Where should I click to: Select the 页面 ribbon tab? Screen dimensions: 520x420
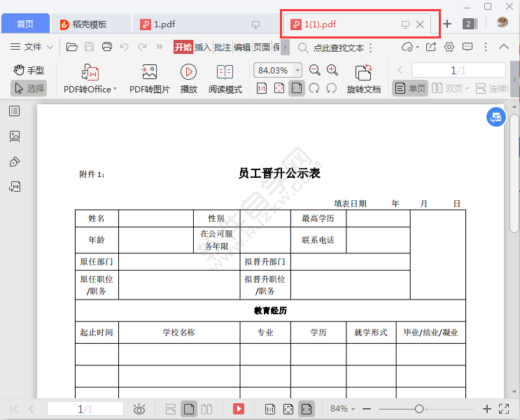(x=262, y=47)
